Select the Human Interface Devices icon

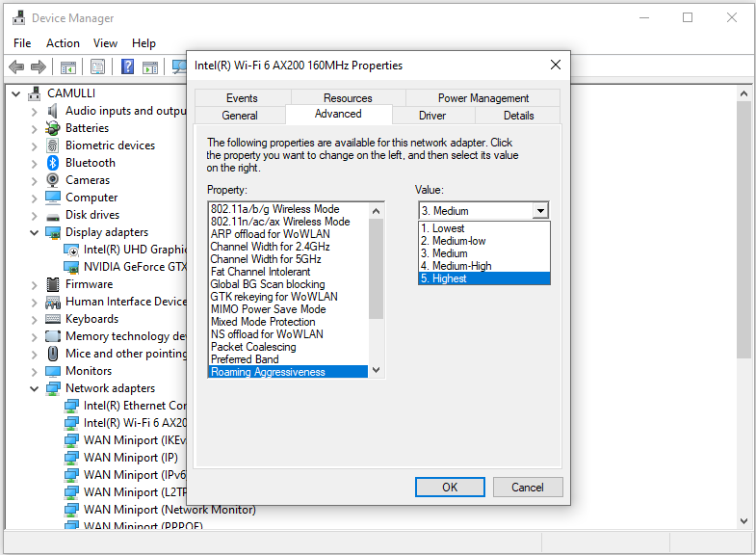click(x=53, y=302)
